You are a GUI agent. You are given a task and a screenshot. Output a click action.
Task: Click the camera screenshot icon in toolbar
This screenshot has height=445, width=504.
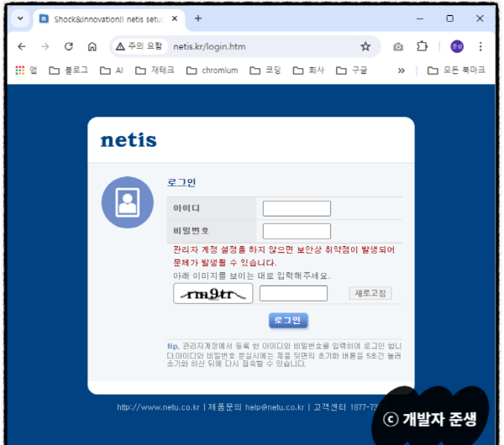pos(398,47)
